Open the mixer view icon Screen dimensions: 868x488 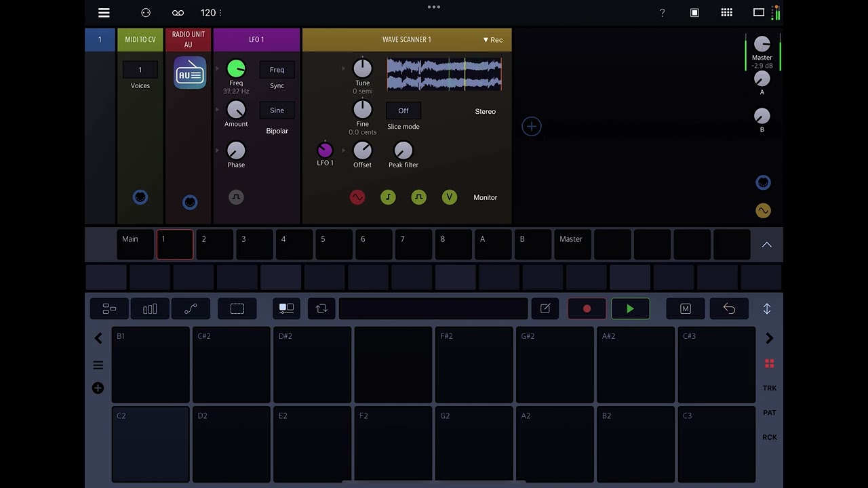[150, 308]
